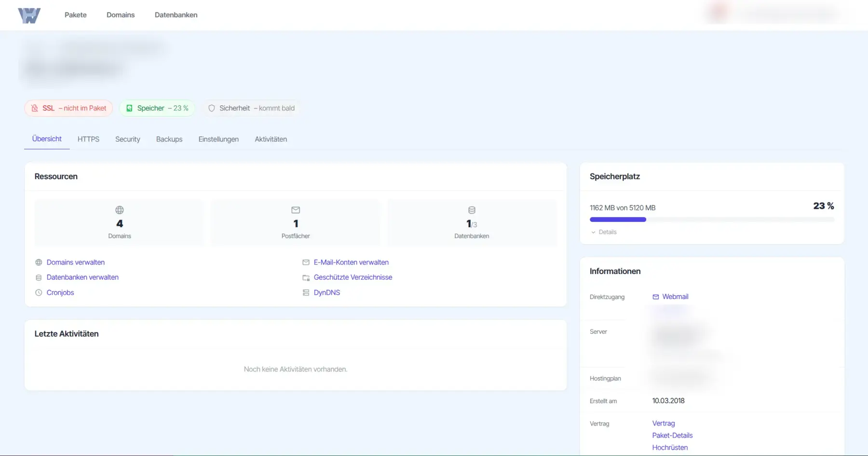Open the Cronjobs link

(60, 292)
